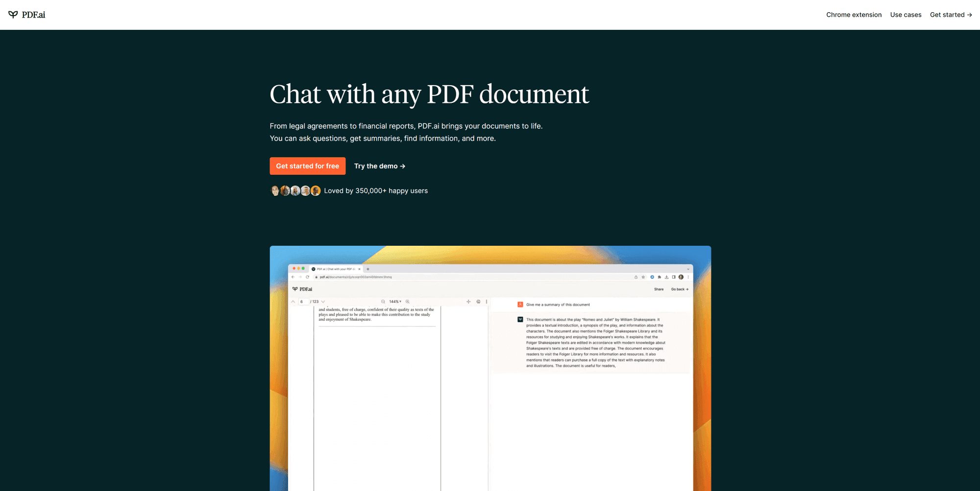This screenshot has height=491, width=980.
Task: Select the 'PDF.ai | Chat with your PDF' demo tab
Action: click(336, 269)
